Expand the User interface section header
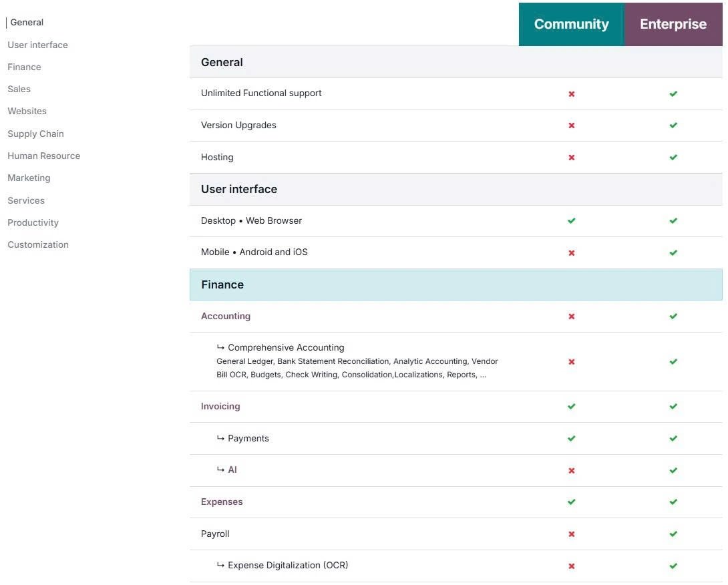Viewport: 728px width, 585px height. point(238,189)
